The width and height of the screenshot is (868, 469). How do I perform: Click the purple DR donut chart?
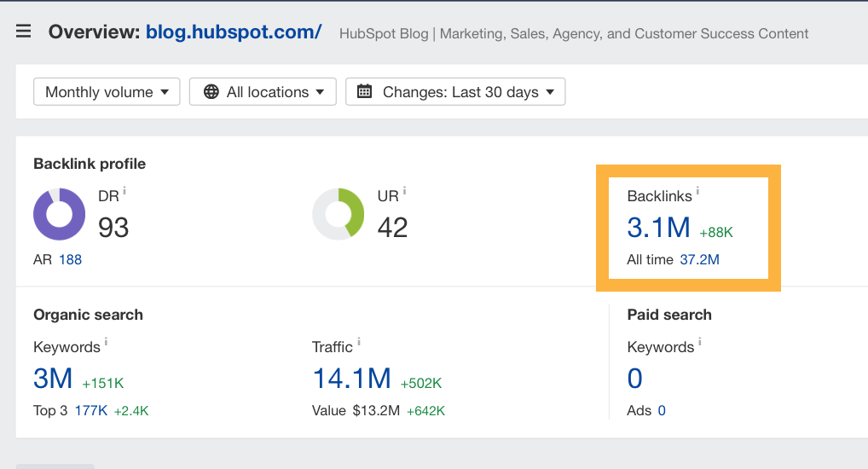pos(59,214)
